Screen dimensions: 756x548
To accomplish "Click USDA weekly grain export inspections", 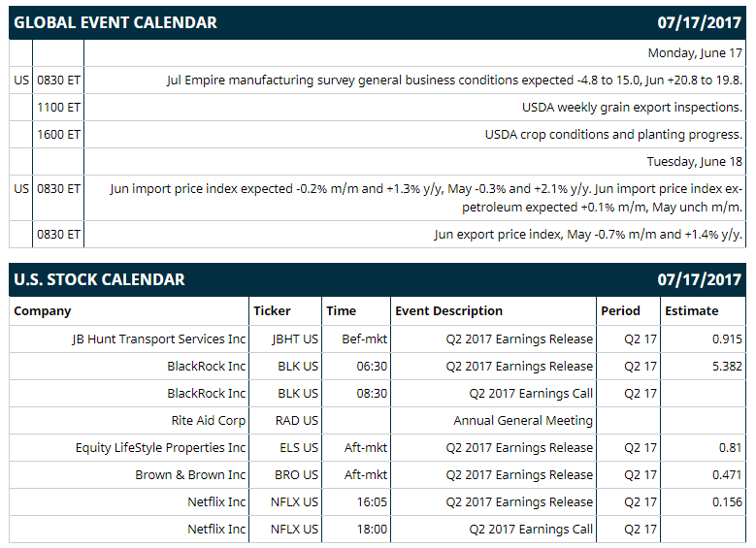I will [632, 107].
